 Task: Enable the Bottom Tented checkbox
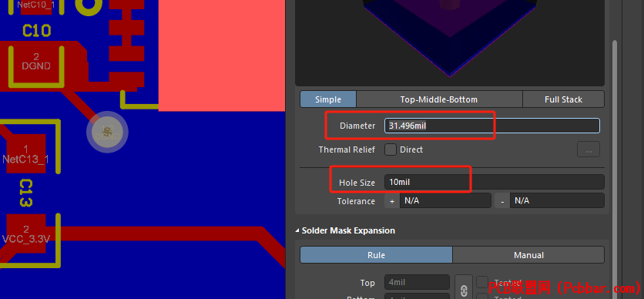(481, 297)
